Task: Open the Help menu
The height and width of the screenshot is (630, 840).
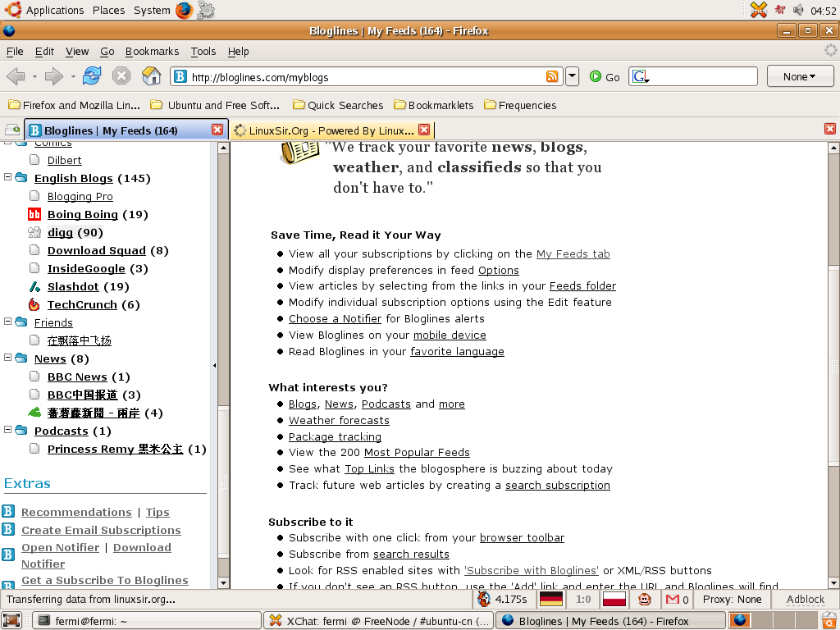Action: [239, 52]
